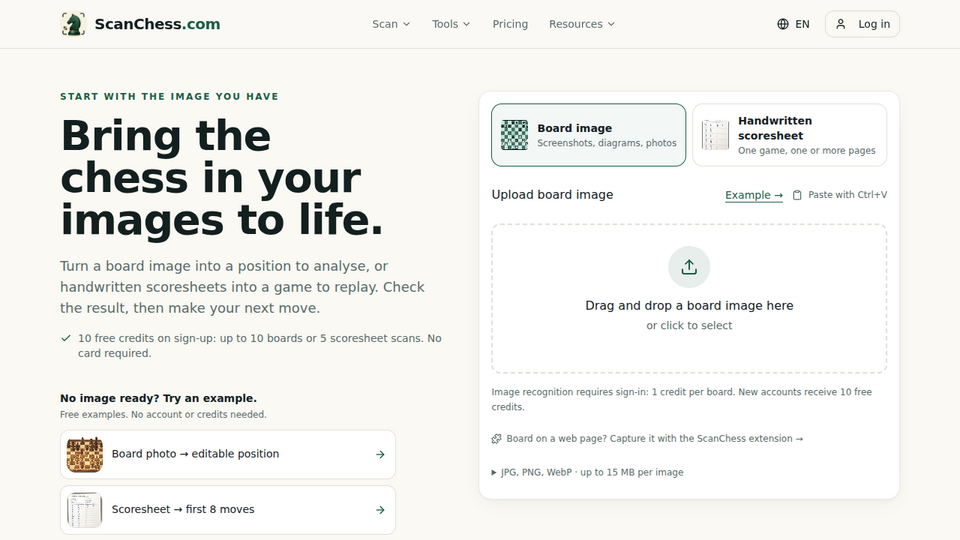This screenshot has width=960, height=540.
Task: Click Paste with Ctrl+V
Action: coord(847,195)
